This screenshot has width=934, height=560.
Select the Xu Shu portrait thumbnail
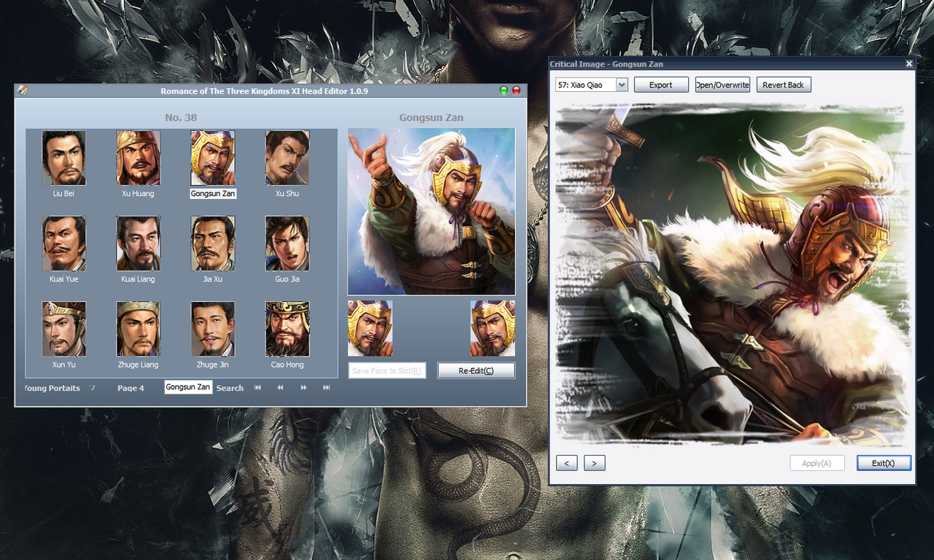287,157
